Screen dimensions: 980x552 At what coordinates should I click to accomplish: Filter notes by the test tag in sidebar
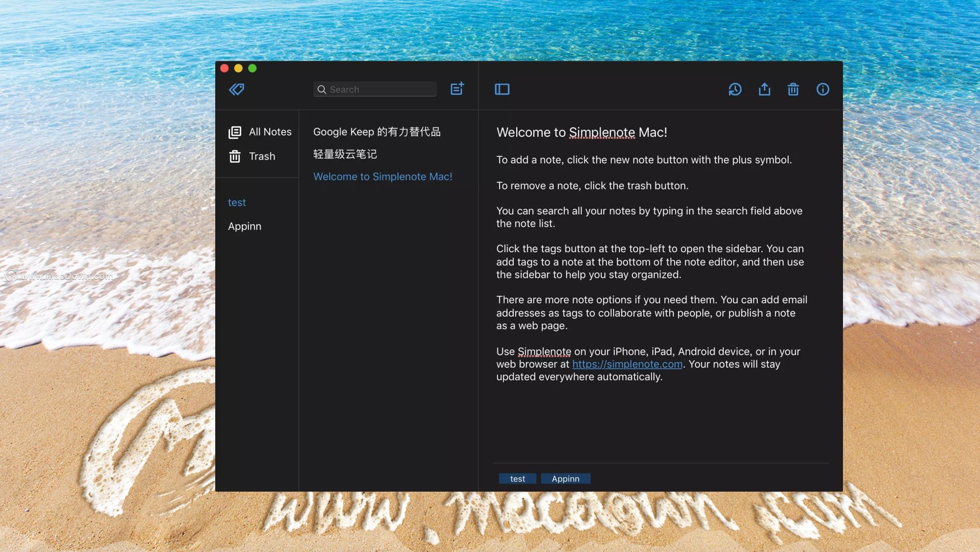[x=237, y=203]
